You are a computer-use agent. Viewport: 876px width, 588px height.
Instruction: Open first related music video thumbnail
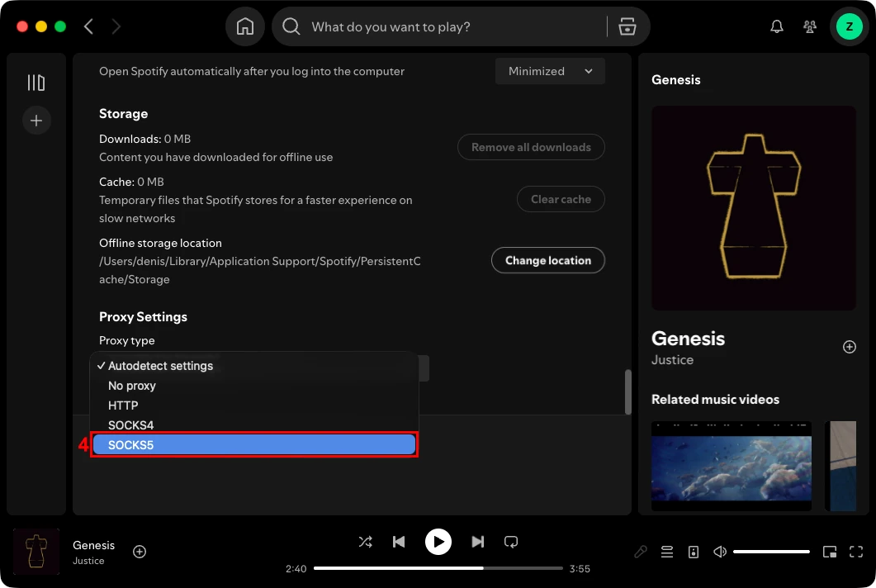tap(732, 466)
